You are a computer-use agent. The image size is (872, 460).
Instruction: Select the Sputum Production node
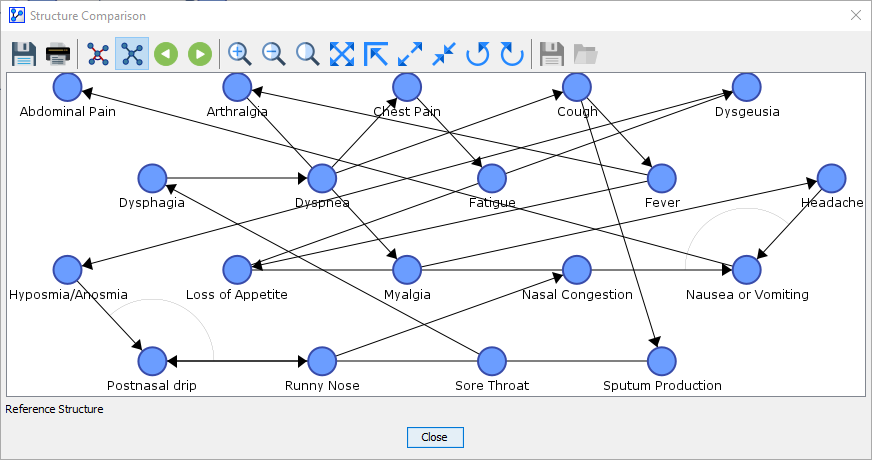(x=662, y=361)
